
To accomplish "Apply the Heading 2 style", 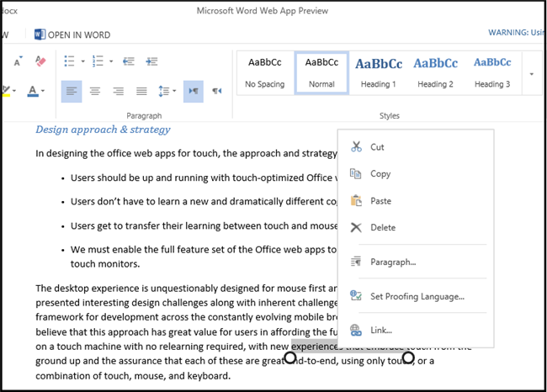I will click(x=435, y=73).
